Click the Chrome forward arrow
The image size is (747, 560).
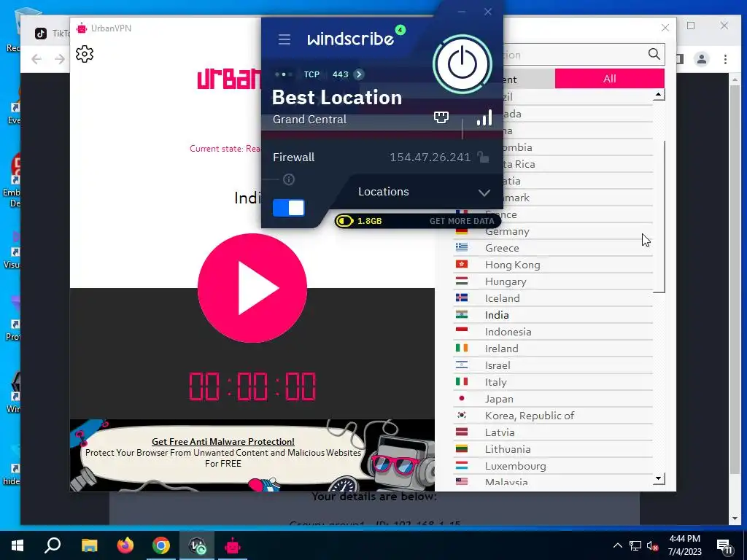tap(60, 59)
